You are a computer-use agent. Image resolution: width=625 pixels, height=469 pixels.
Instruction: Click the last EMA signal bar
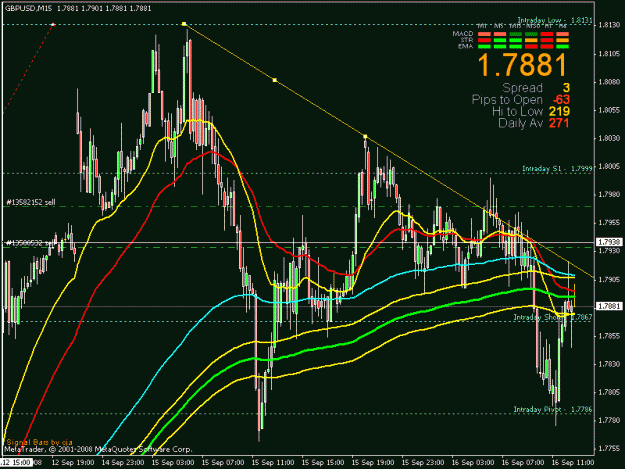pyautogui.click(x=562, y=47)
